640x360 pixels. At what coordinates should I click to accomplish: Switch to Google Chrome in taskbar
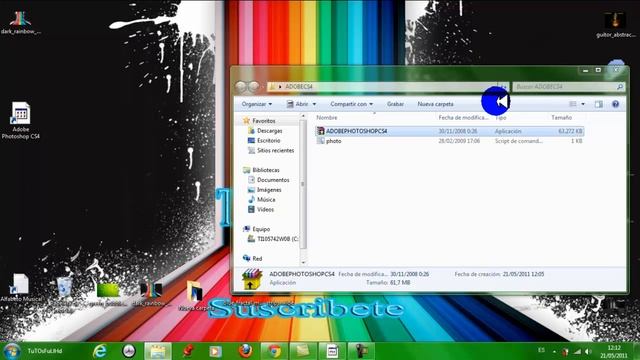pos(274,351)
